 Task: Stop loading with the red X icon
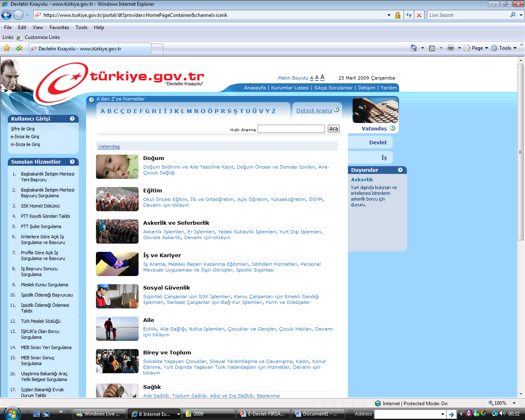419,15
